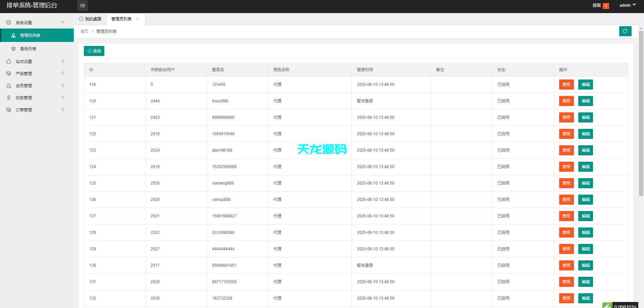
Task: Expand the 站点设置 submenu chevron
Action: click(63, 61)
